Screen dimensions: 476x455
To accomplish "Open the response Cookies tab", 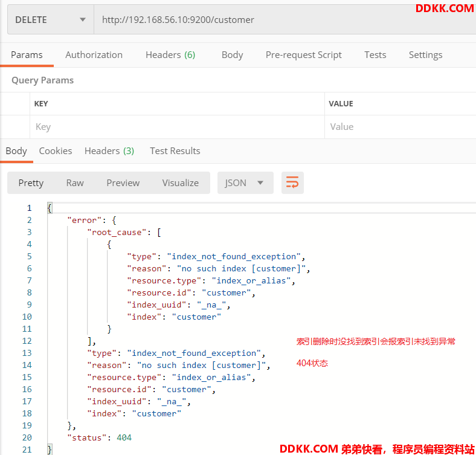I will click(56, 151).
